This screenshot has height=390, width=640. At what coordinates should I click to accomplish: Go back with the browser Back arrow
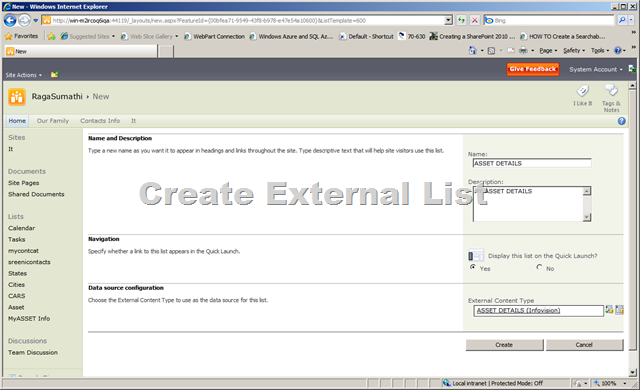point(10,20)
